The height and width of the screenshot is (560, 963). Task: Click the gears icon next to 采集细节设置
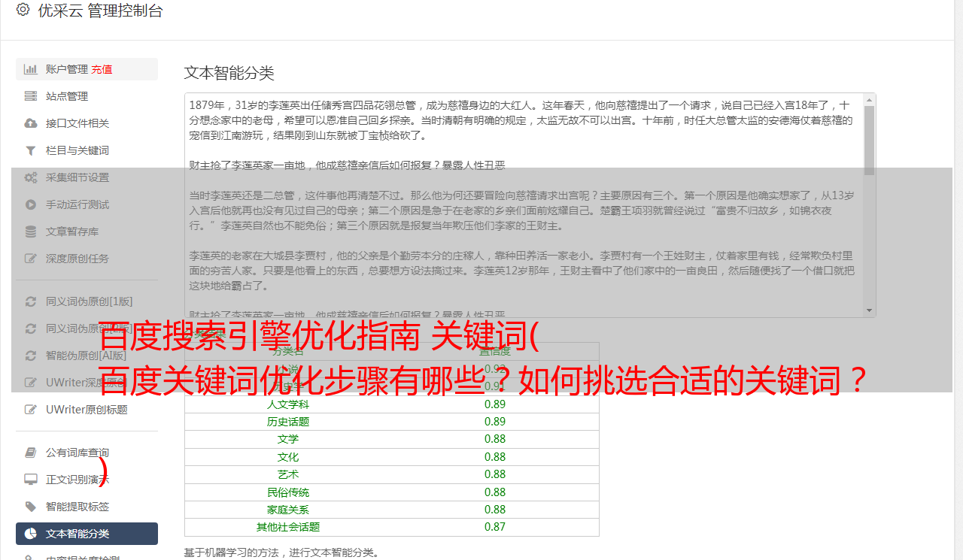pyautogui.click(x=31, y=177)
